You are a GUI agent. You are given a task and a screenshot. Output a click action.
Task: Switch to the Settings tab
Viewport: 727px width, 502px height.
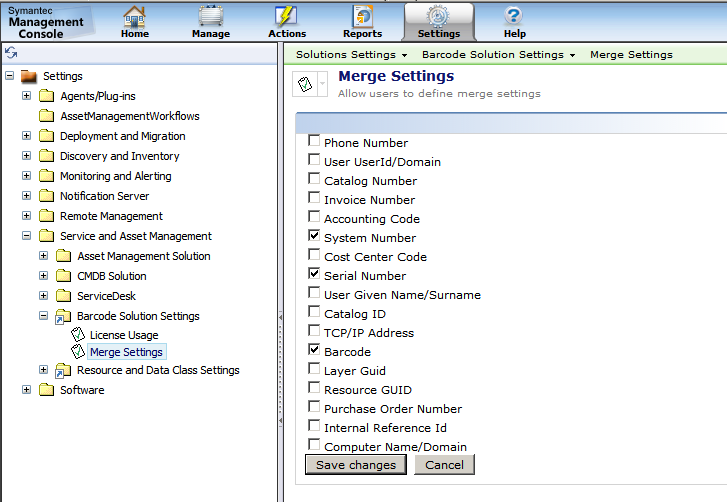coord(439,21)
